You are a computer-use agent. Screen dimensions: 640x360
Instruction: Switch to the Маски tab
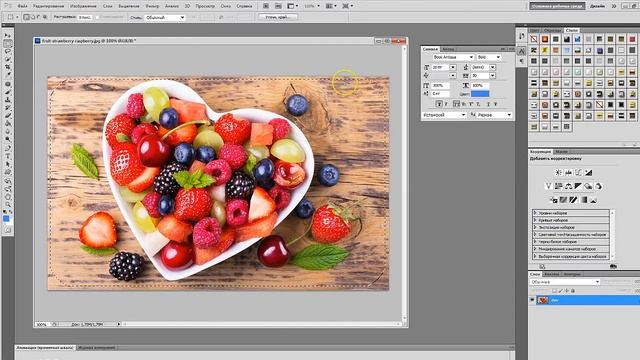click(562, 151)
